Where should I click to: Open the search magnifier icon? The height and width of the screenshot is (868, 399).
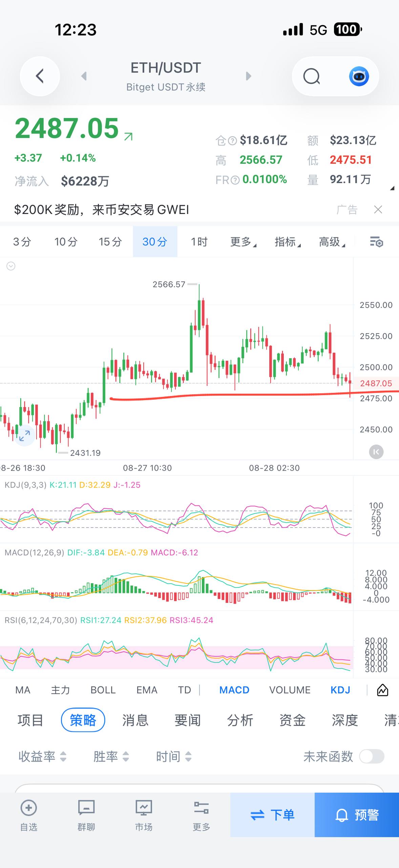pos(312,76)
